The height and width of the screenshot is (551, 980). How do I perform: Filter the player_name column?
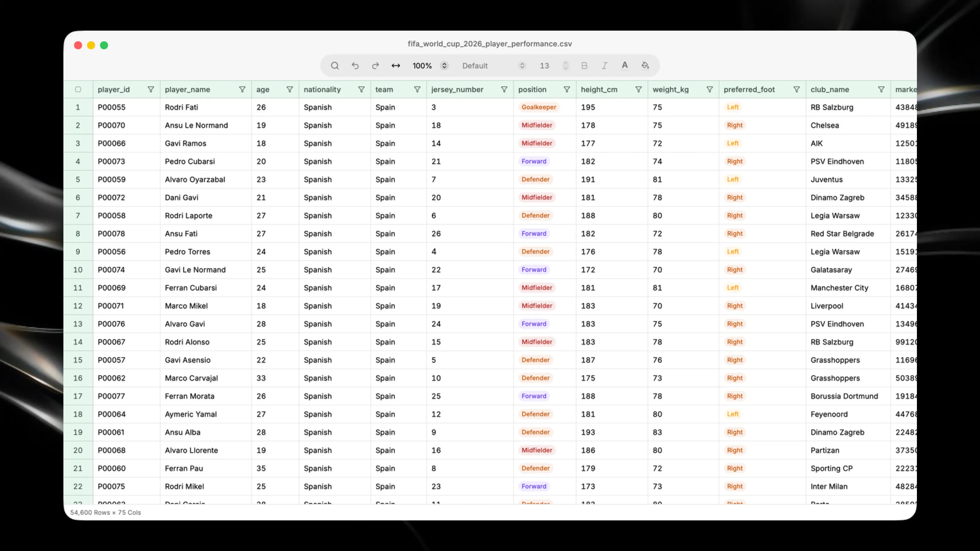click(x=242, y=89)
